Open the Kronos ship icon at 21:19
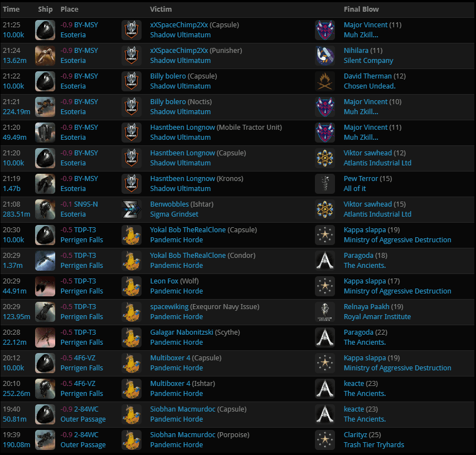Viewport: 476px width, 455px height. tap(45, 184)
